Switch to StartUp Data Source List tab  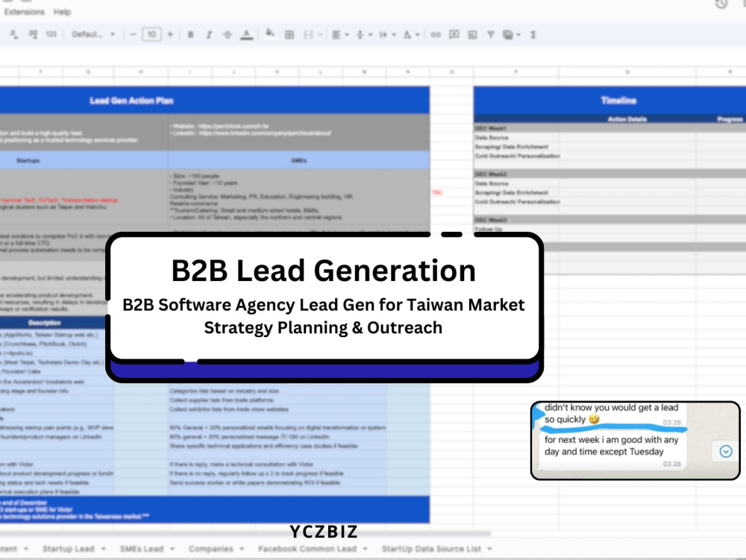coord(431,549)
